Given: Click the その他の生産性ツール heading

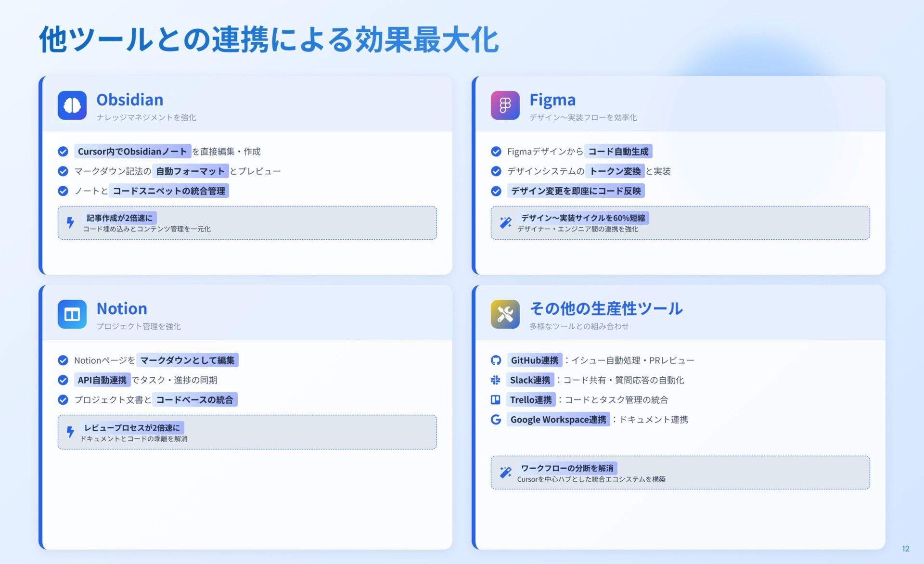Looking at the screenshot, I should 606,308.
